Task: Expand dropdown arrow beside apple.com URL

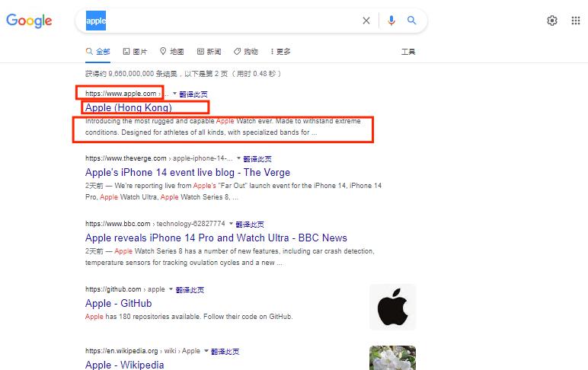Action: [174, 94]
